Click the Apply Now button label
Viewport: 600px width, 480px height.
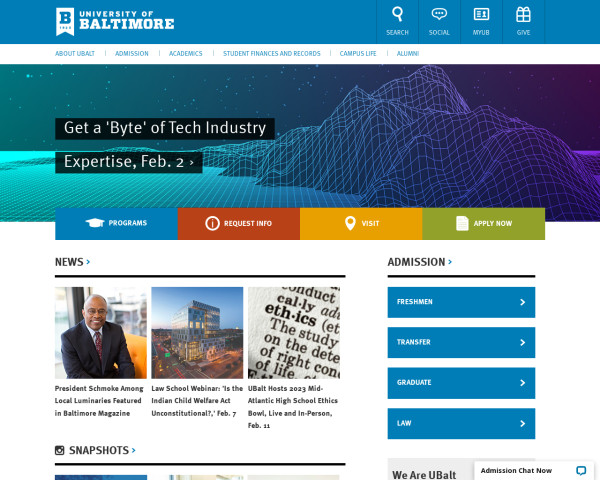coord(492,224)
